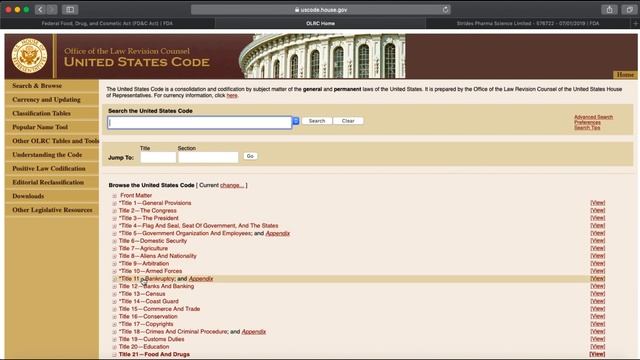Go back with Safari's back arrow

click(x=40, y=9)
